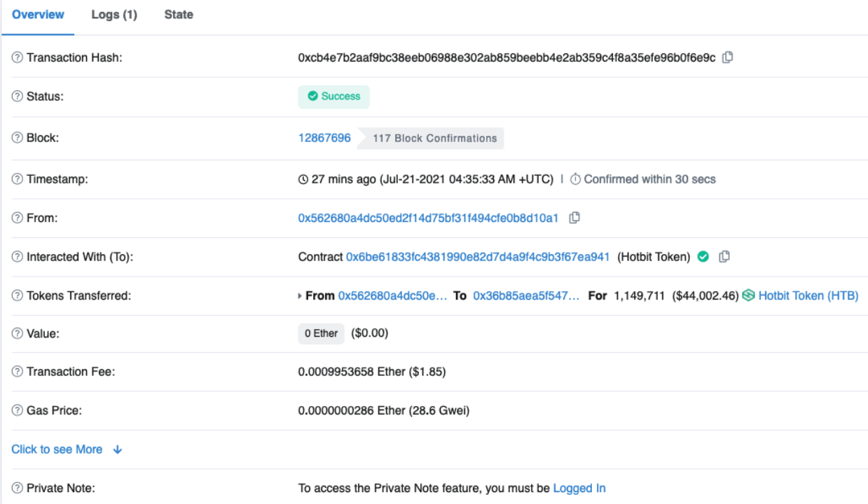Open block number 12867696
Screen dimensions: 868x504
324,138
